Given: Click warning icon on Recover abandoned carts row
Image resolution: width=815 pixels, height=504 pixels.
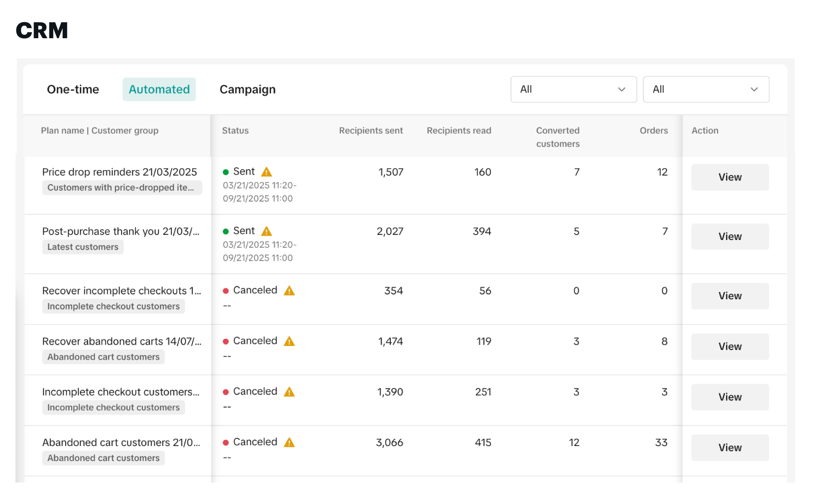Looking at the screenshot, I should point(289,341).
